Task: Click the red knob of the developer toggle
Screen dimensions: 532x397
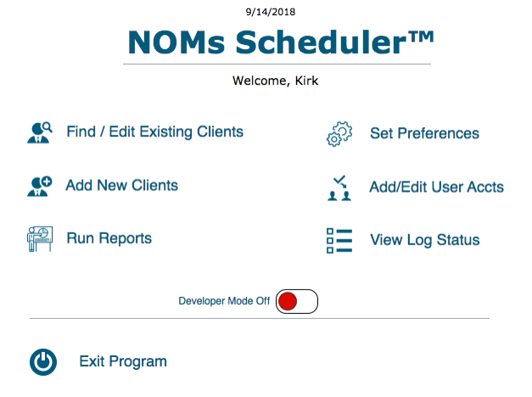Action: 288,301
